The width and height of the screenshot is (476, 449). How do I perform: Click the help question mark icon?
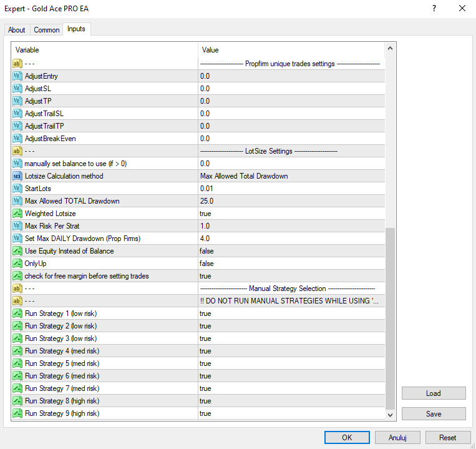point(434,8)
